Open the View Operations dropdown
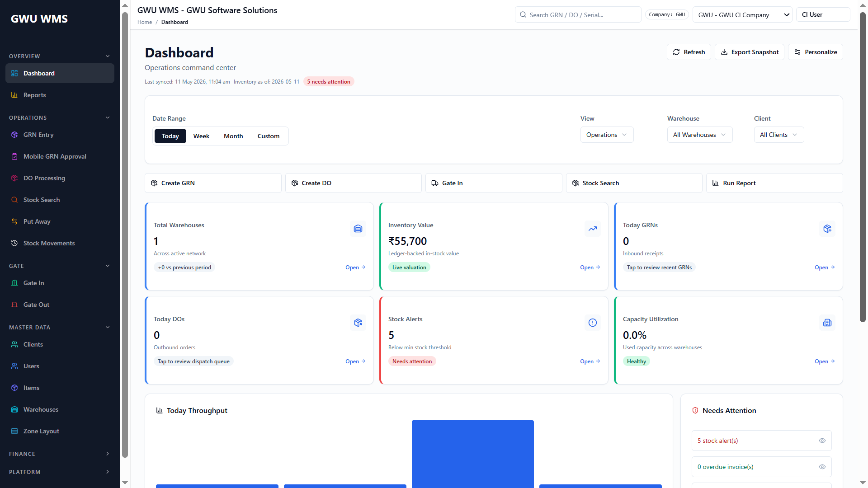 click(607, 135)
